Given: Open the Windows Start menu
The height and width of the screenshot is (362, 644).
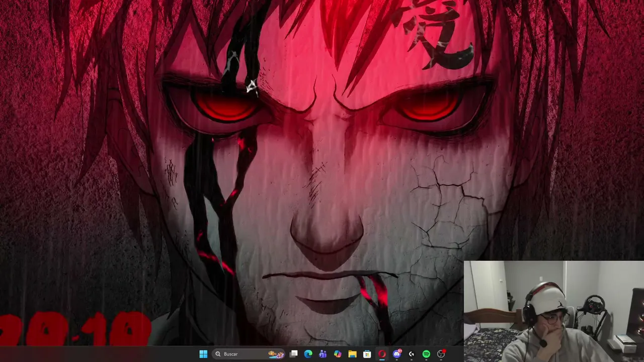Looking at the screenshot, I should pos(203,354).
